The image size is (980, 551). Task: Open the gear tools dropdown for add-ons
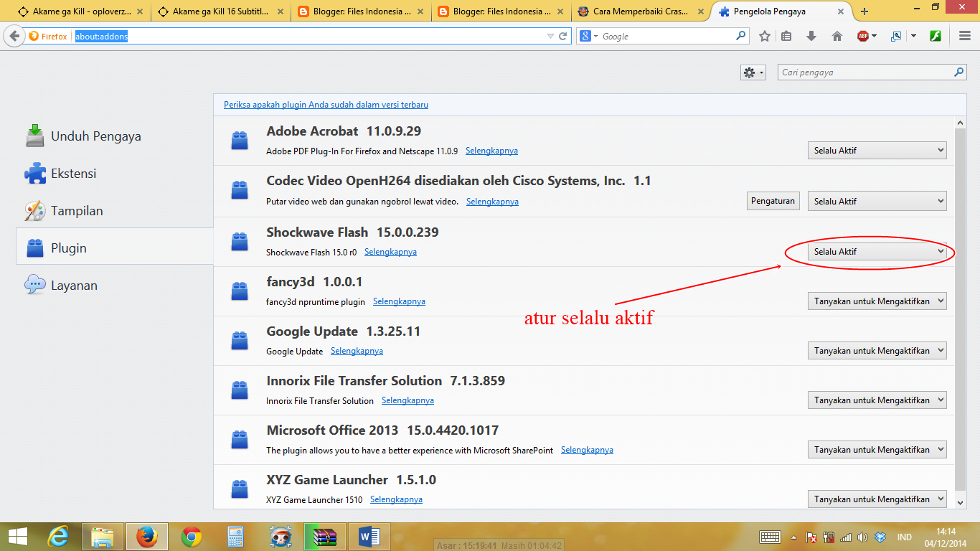(753, 72)
